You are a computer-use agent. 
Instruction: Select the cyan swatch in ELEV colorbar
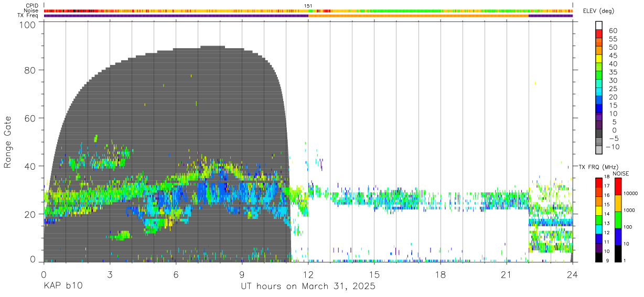point(599,91)
